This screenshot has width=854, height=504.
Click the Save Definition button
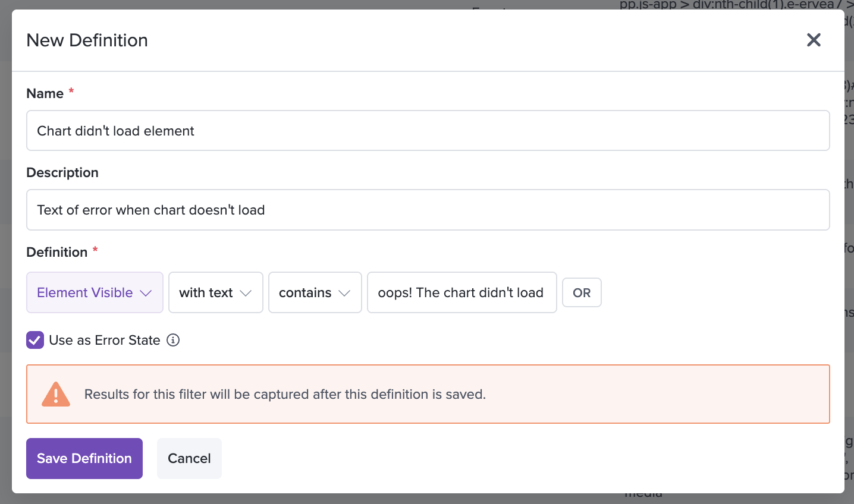[x=84, y=458]
